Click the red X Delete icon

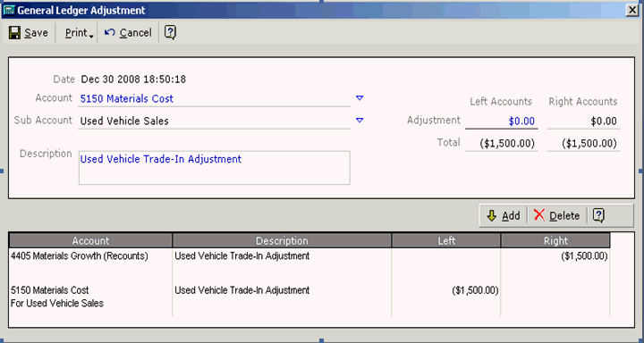(x=539, y=215)
